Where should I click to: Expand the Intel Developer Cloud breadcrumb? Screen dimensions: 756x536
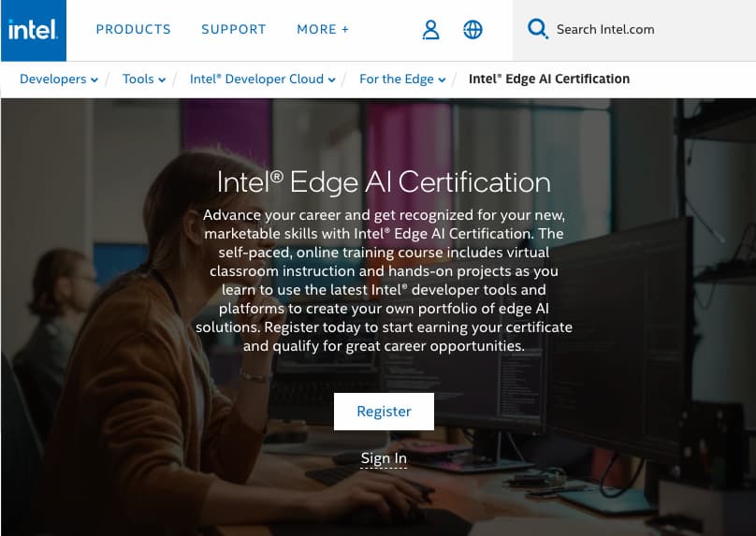(x=262, y=80)
